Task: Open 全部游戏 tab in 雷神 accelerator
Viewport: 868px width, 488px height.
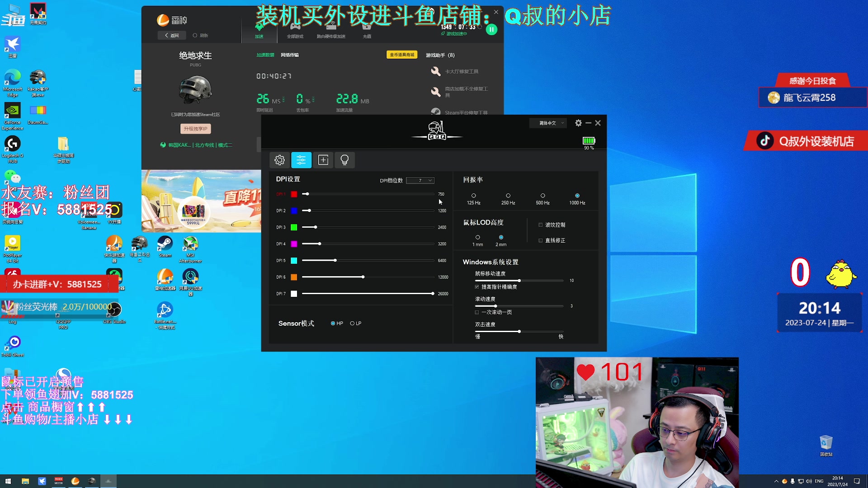Action: point(295,31)
